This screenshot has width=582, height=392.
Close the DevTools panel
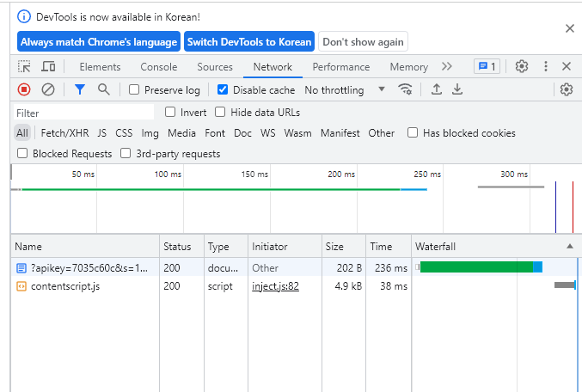pos(567,66)
